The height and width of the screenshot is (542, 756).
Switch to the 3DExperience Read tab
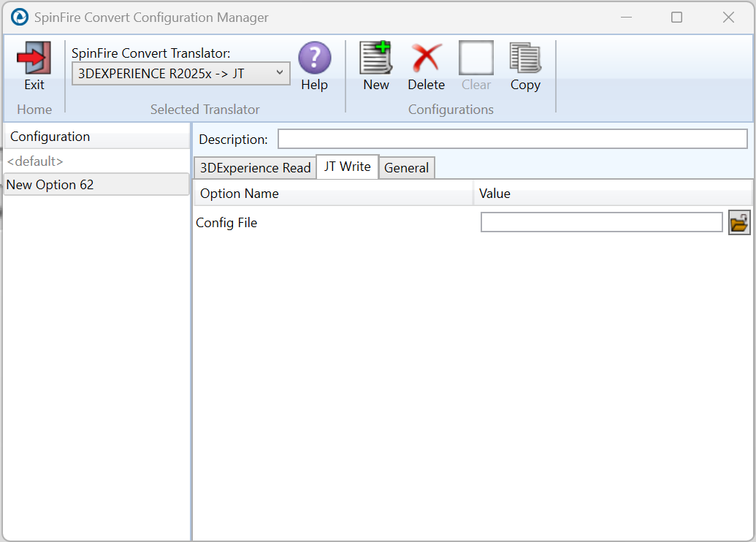[x=255, y=168]
